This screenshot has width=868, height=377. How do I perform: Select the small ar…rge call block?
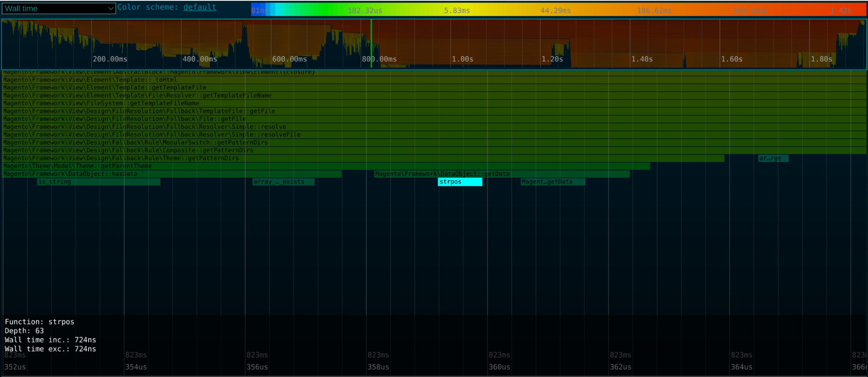click(x=773, y=158)
